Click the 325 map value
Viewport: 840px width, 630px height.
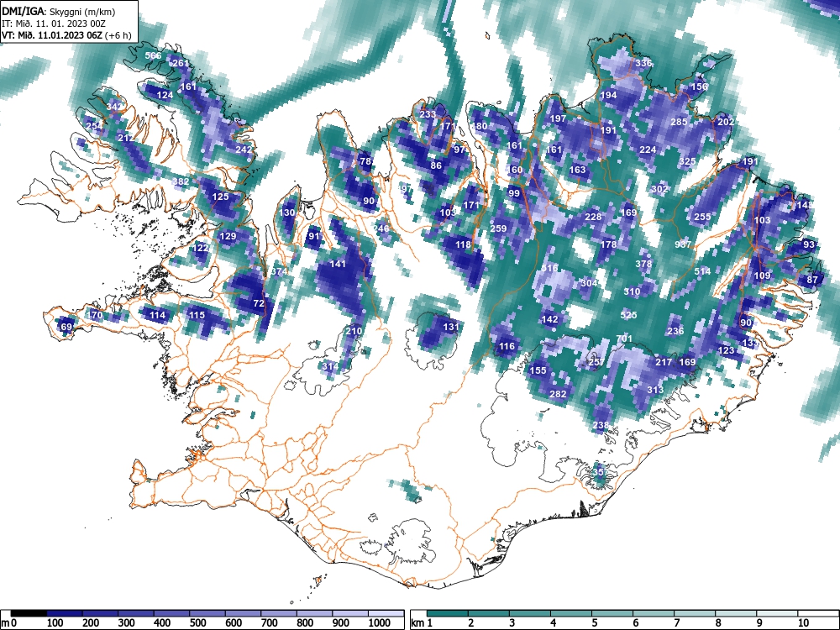(687, 161)
